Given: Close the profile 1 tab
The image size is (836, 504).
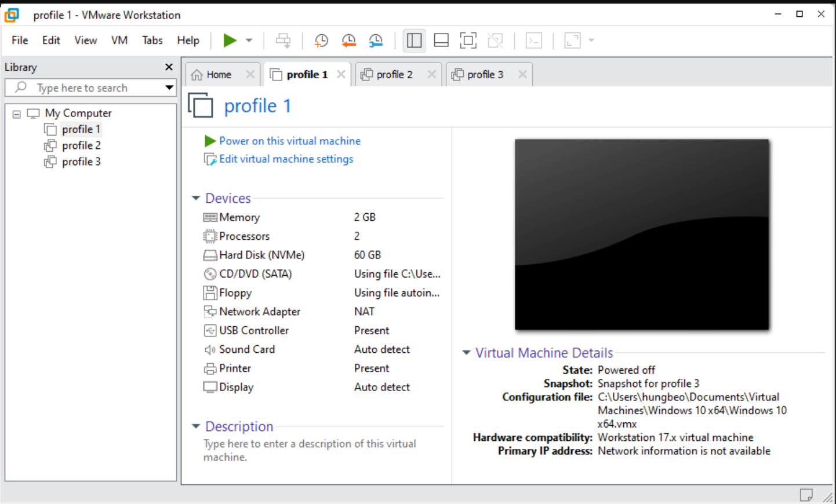Looking at the screenshot, I should pos(341,74).
